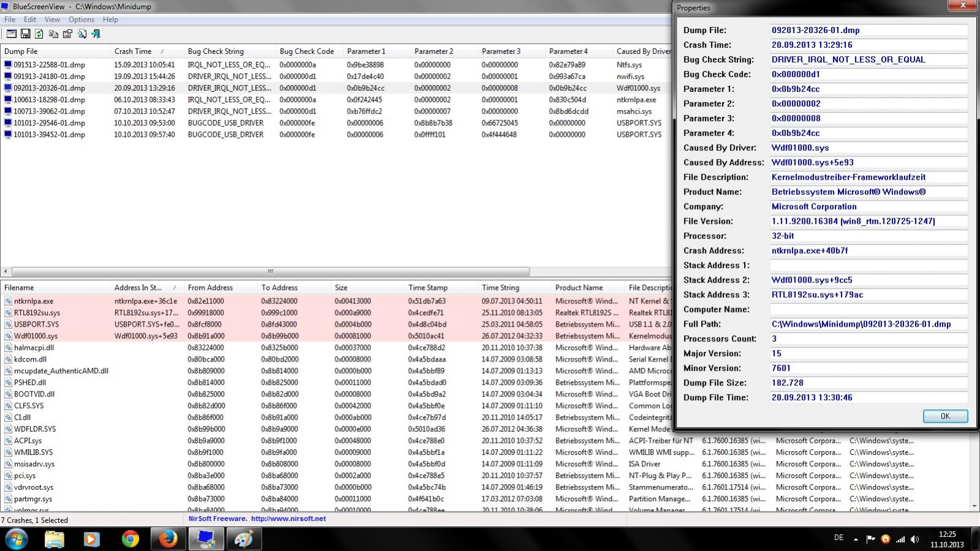980x551 pixels.
Task: Open the Help menu
Action: 110,20
